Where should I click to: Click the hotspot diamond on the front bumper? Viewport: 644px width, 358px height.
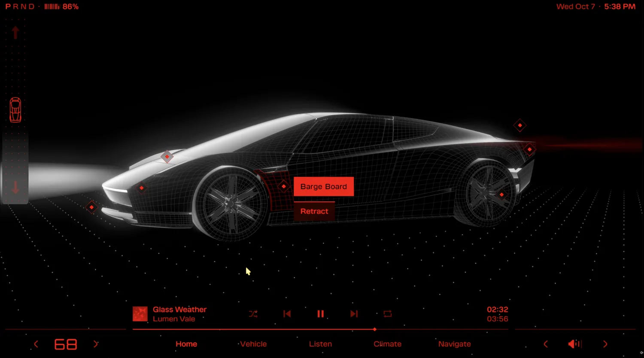tap(141, 188)
